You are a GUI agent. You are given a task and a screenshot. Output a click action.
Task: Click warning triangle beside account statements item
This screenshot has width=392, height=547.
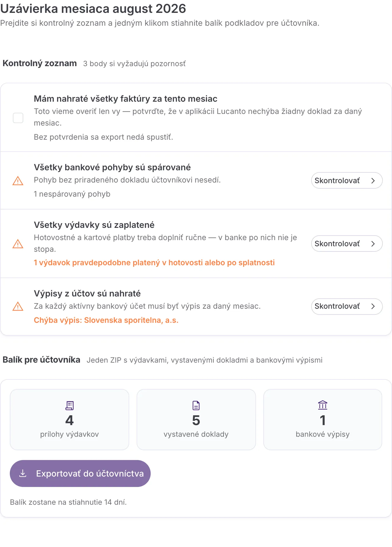pyautogui.click(x=18, y=306)
